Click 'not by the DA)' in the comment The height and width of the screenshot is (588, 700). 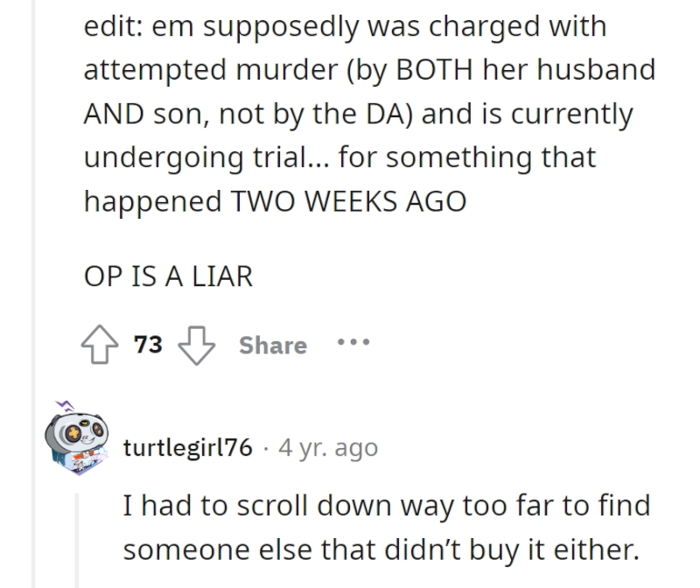(316, 114)
